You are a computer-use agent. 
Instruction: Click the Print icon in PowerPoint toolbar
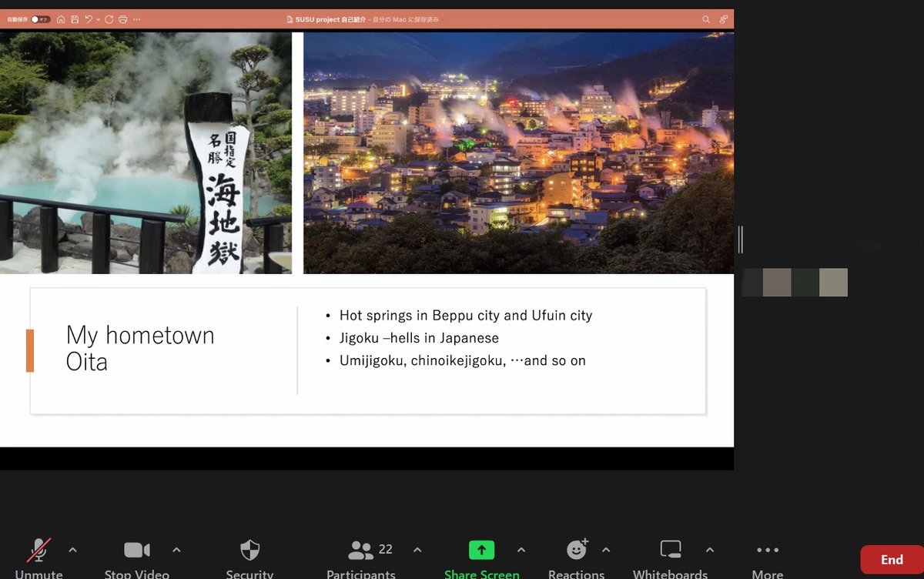[x=123, y=19]
